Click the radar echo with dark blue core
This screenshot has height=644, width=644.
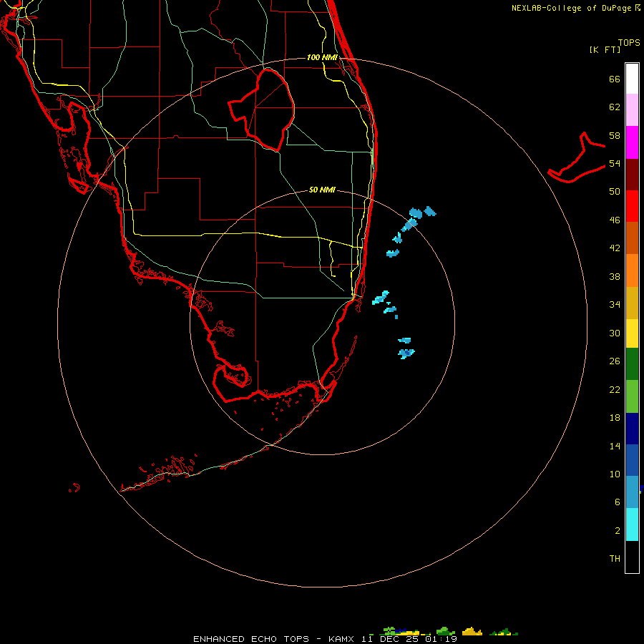406,353
